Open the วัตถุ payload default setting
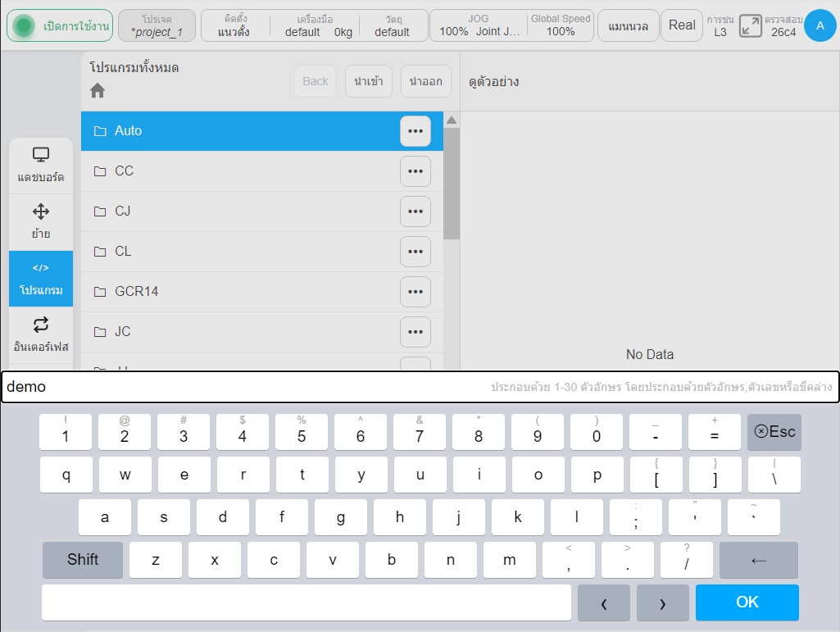Image resolution: width=840 pixels, height=632 pixels. 393,25
